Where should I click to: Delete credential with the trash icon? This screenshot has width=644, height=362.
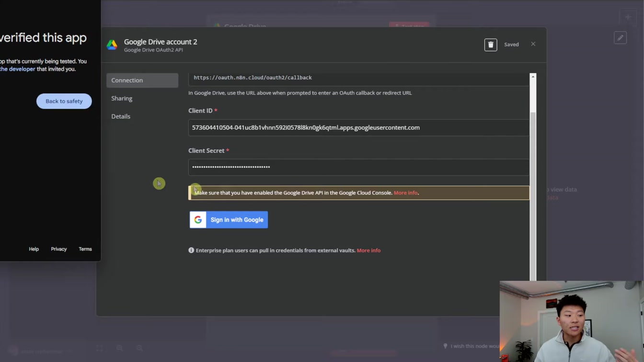pos(491,45)
